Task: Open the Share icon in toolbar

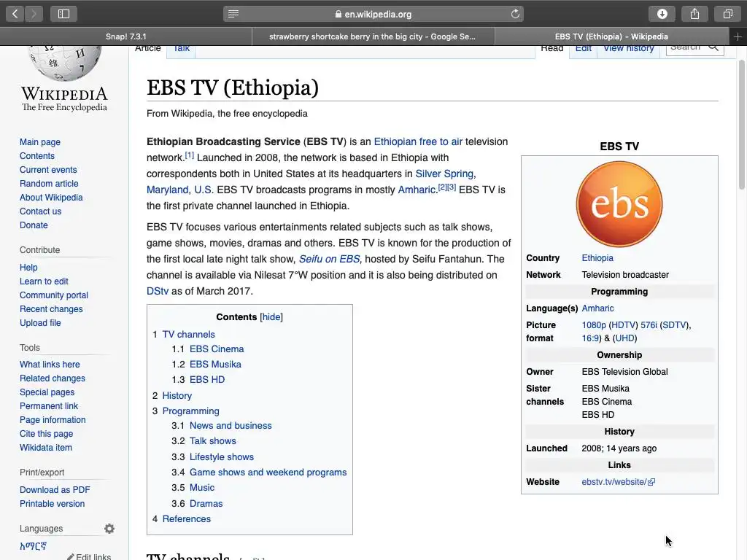Action: click(x=695, y=14)
